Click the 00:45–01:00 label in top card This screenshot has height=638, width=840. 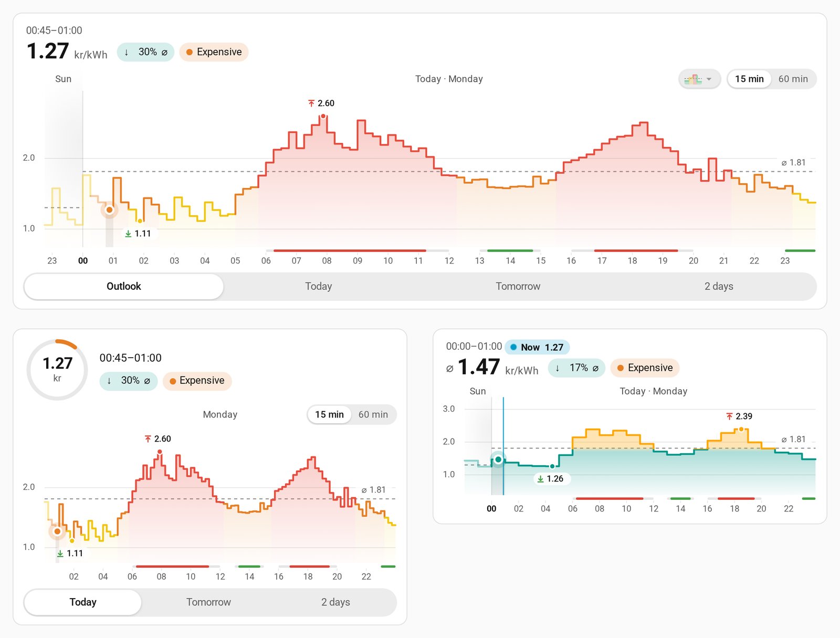(54, 30)
